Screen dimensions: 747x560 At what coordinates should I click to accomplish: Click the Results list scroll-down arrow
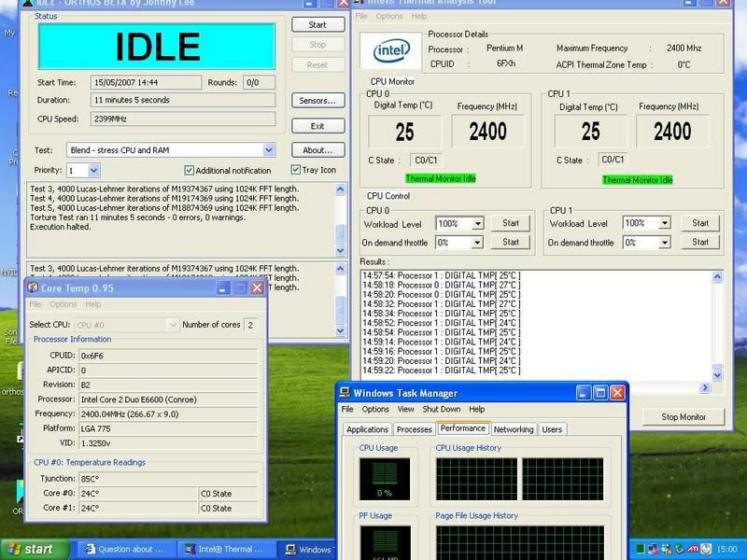[x=717, y=375]
